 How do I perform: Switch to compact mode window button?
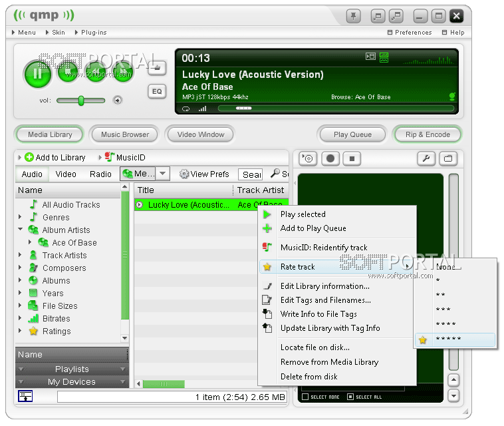click(x=378, y=16)
